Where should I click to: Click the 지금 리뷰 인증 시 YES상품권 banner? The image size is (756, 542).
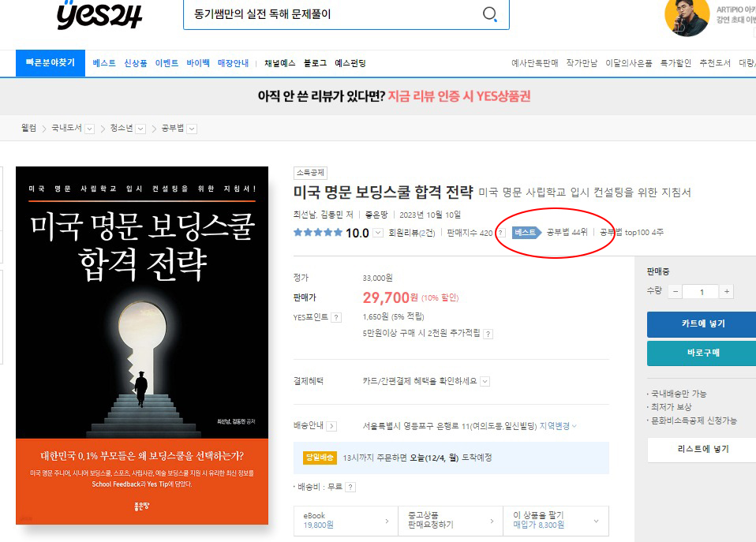(459, 96)
